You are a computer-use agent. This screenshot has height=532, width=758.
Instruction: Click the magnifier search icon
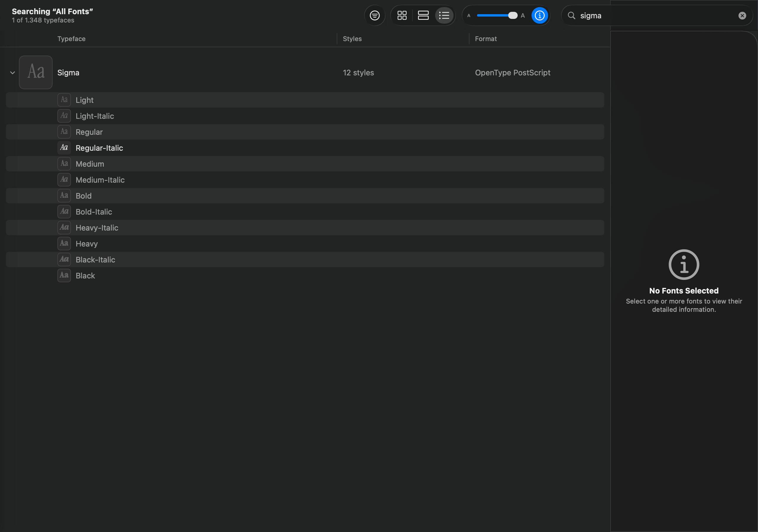pos(571,15)
